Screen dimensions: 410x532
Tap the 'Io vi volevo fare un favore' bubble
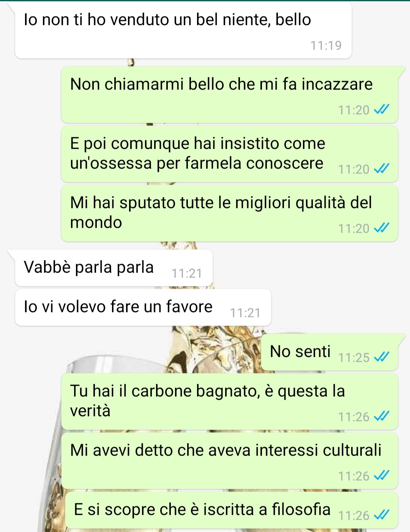[143, 308]
